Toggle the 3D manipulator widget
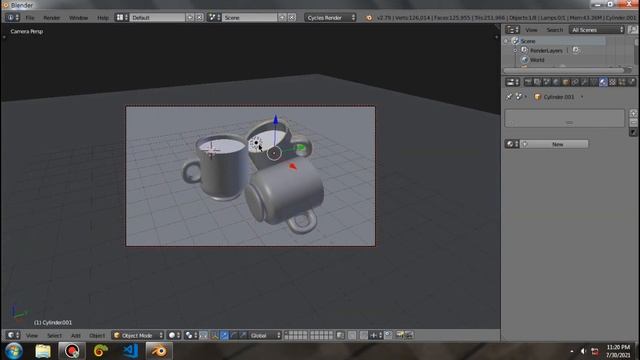 215,336
